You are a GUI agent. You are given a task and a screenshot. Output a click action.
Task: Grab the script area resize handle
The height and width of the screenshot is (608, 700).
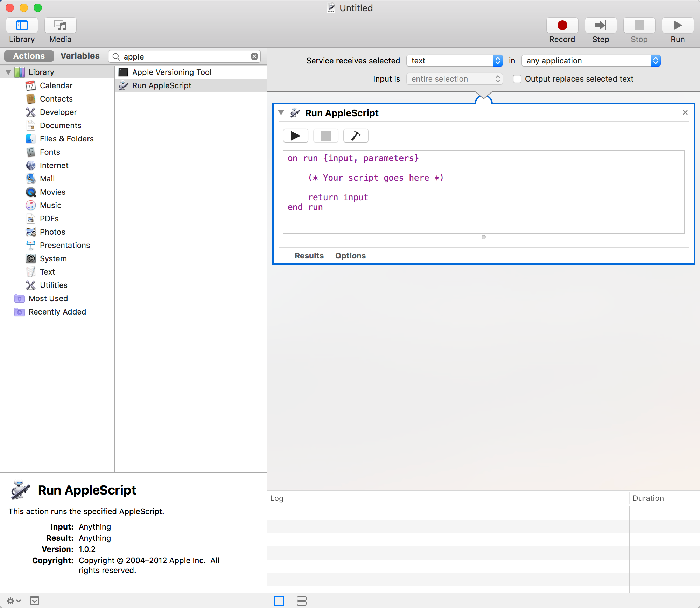483,237
